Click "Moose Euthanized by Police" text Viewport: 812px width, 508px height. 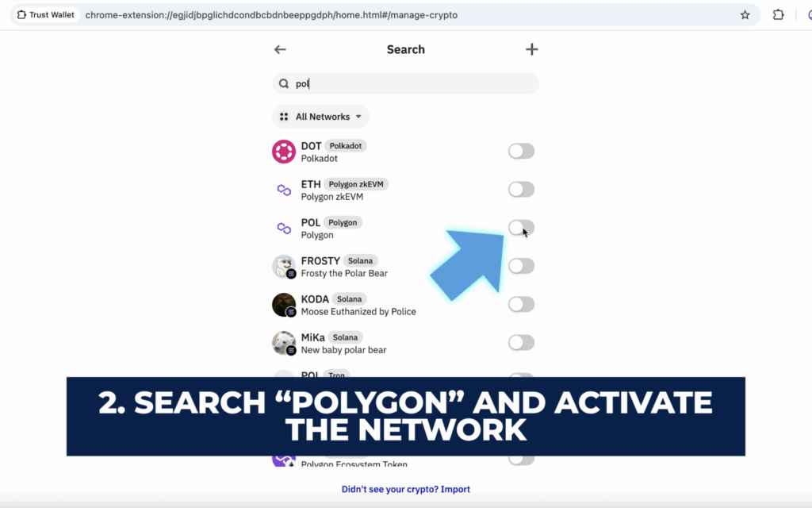point(358,311)
